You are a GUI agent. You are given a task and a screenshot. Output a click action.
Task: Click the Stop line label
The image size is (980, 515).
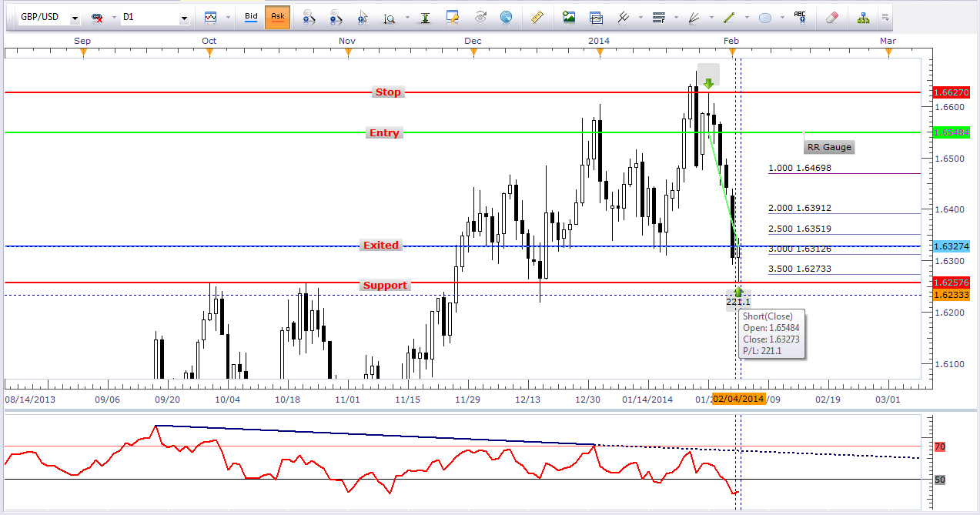pos(388,92)
